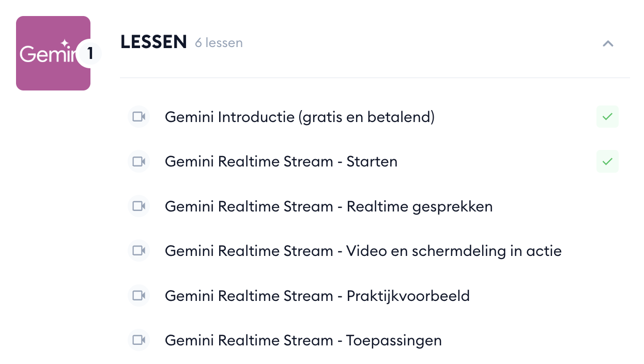This screenshot has width=644, height=364.
Task: Collapse the LESSEN section with the chevron
Action: (x=608, y=43)
